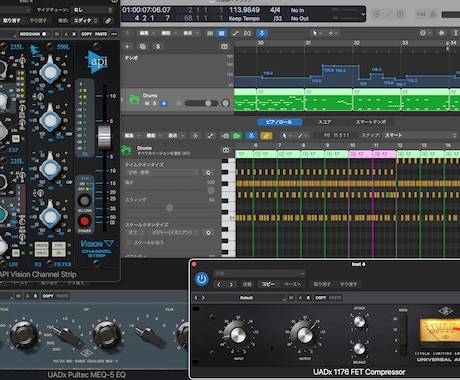Click the link chain icon in API plugin header

[x=108, y=21]
